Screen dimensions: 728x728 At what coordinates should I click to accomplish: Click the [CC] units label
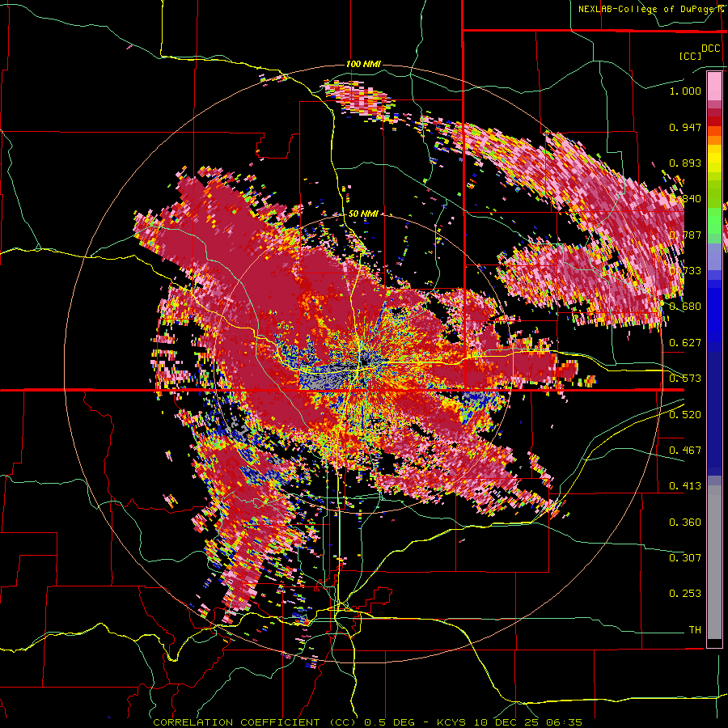[x=690, y=56]
